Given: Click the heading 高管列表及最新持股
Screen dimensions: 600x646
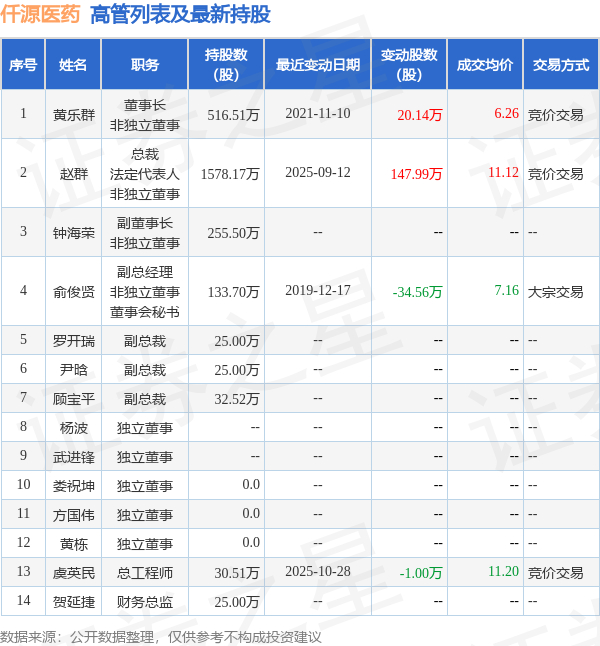Looking at the screenshot, I should (180, 14).
